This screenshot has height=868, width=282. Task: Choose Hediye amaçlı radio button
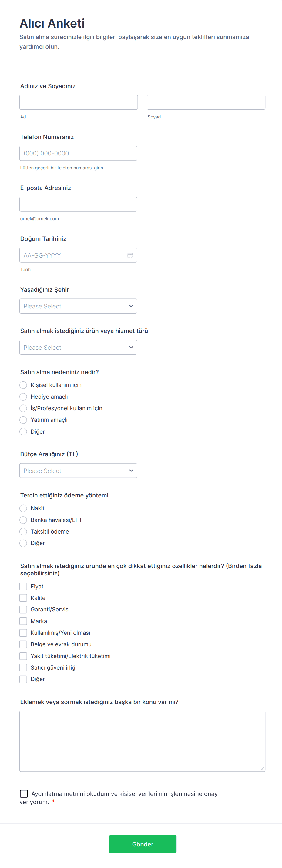tap(23, 397)
